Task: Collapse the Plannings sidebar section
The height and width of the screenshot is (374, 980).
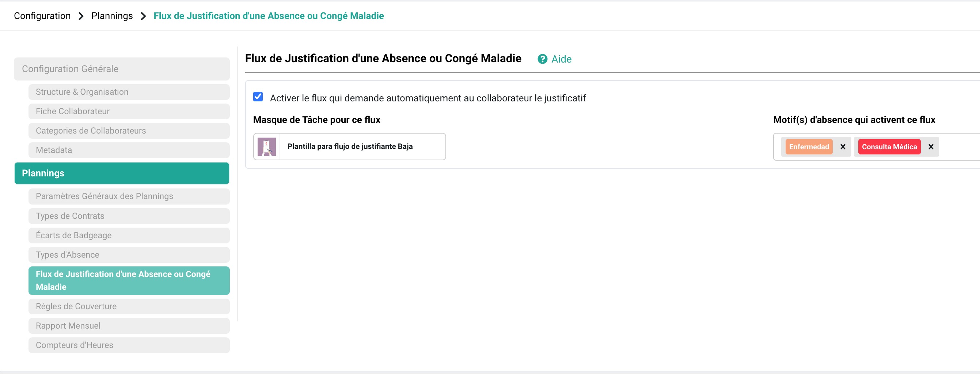Action: coord(122,173)
